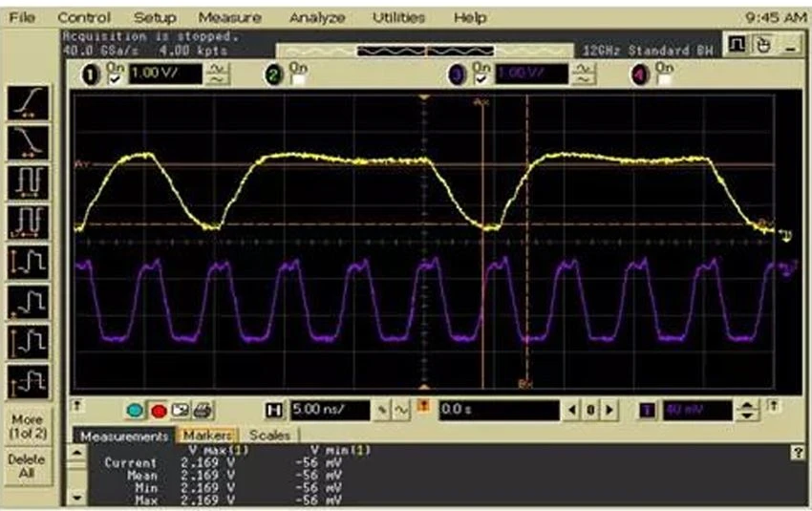This screenshot has height=511, width=812.
Task: Click the question mark help icon
Action: [x=798, y=453]
